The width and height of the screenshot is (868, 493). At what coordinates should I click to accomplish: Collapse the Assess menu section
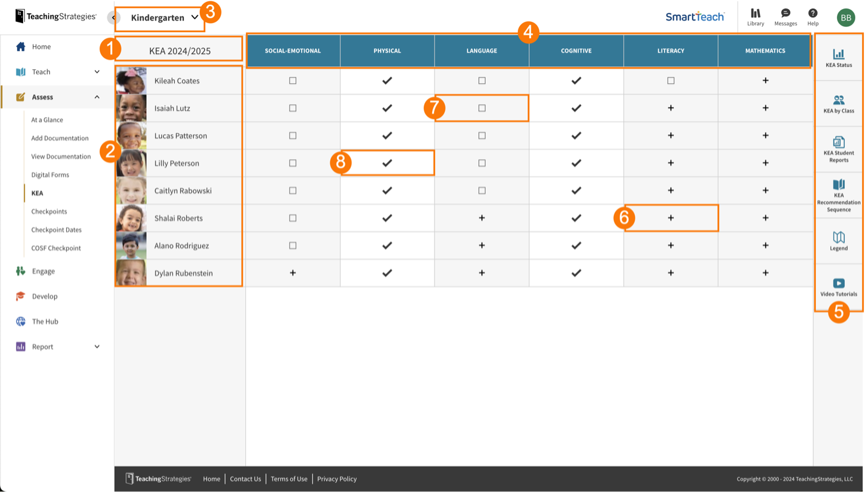point(97,97)
